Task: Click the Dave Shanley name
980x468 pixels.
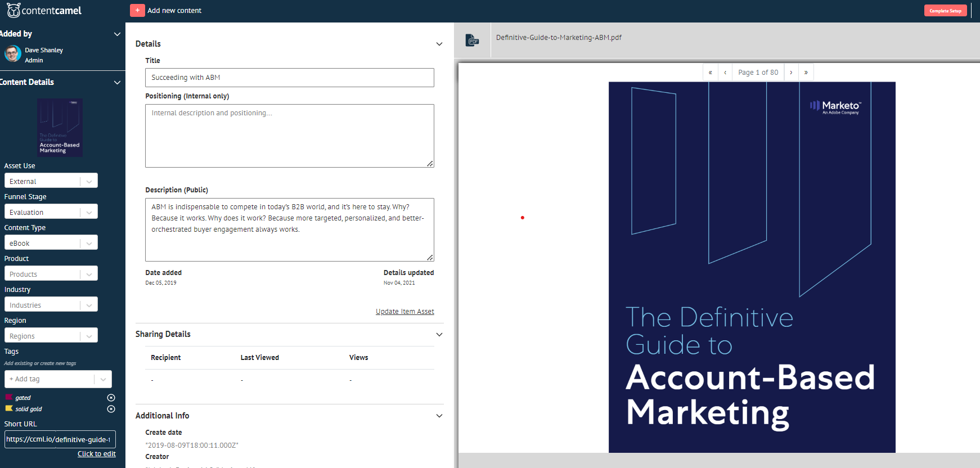Action: point(44,50)
